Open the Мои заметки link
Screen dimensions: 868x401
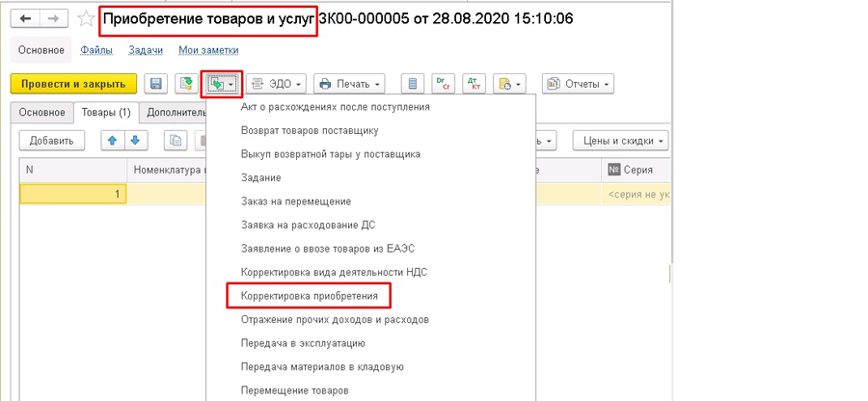click(208, 50)
